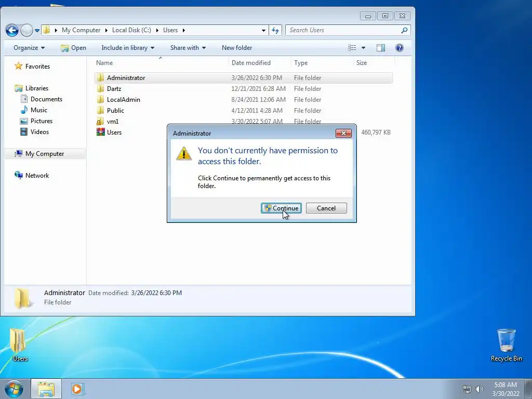Select My Computer in the navigation pane
532x399 pixels.
click(45, 154)
